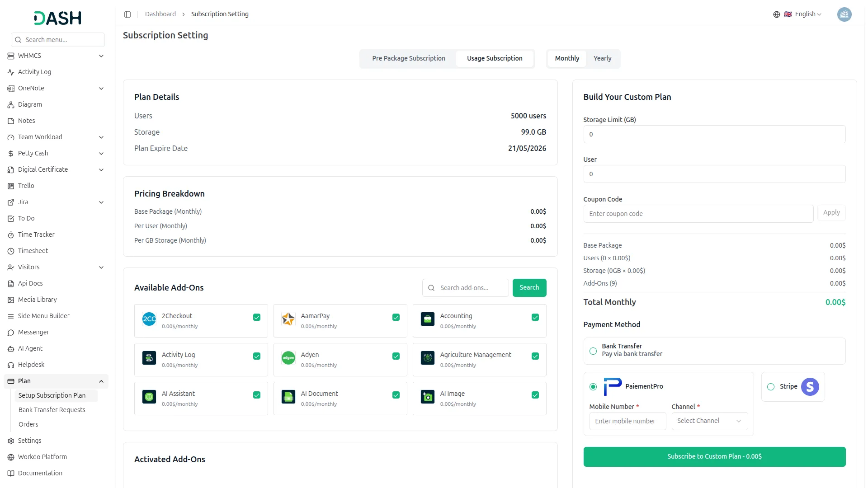This screenshot has width=868, height=488.
Task: Click the Accounting add-on icon
Action: (428, 319)
